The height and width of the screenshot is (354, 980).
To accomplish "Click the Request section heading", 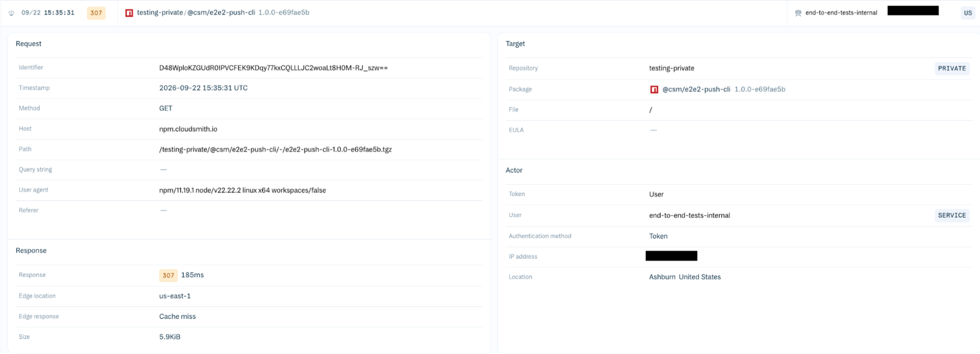I will coord(29,44).
